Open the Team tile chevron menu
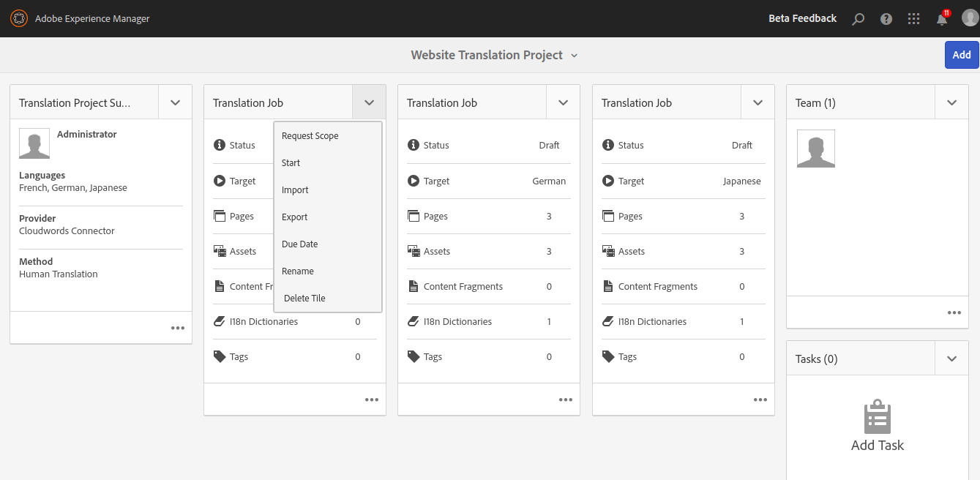The image size is (980, 480). [x=951, y=102]
